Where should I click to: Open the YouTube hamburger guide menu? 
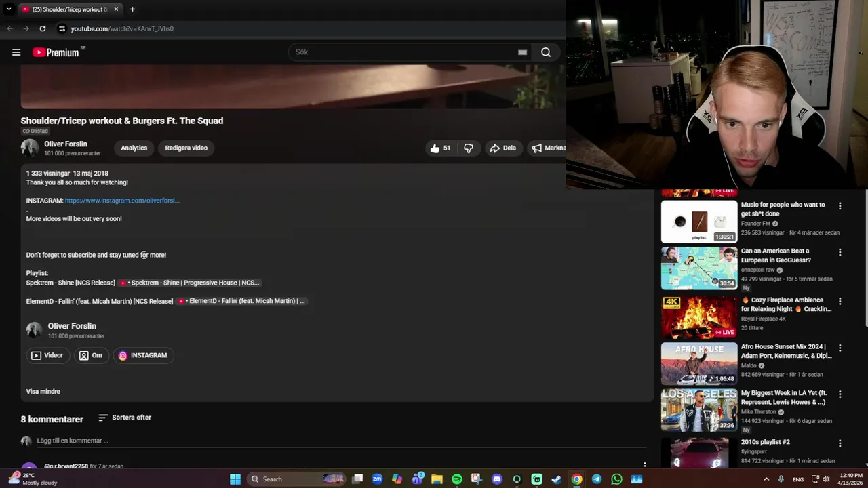point(16,52)
